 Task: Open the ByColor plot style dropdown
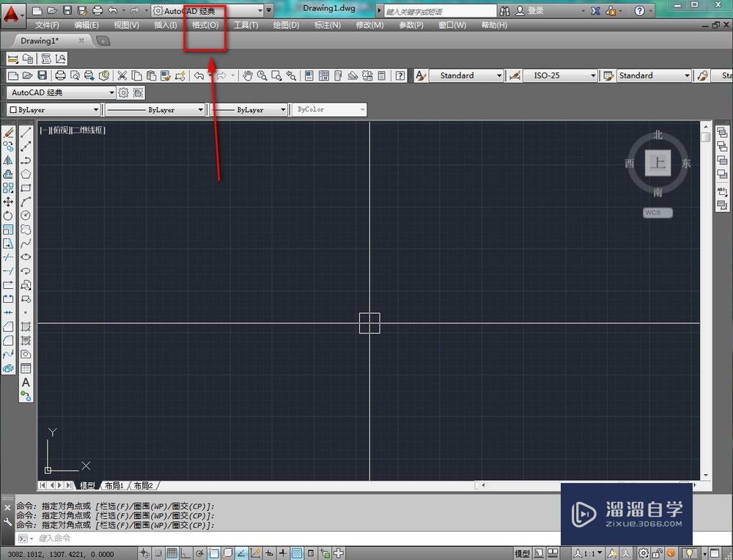pyautogui.click(x=328, y=109)
